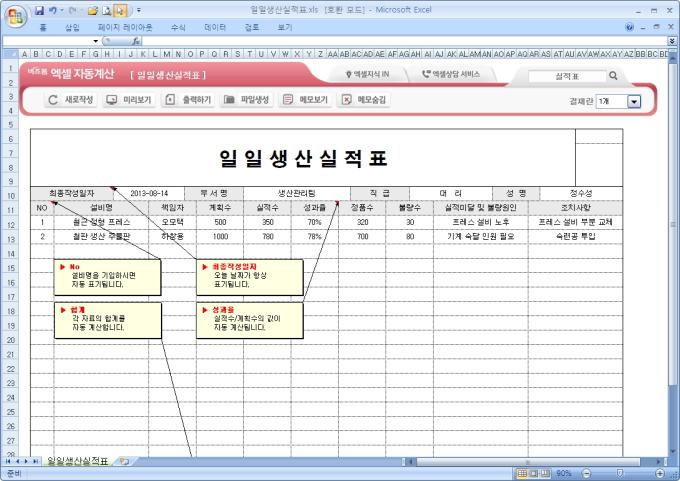The width and height of the screenshot is (680, 481).
Task: Click the vertical scrollbar down arrow
Action: pos(673,452)
